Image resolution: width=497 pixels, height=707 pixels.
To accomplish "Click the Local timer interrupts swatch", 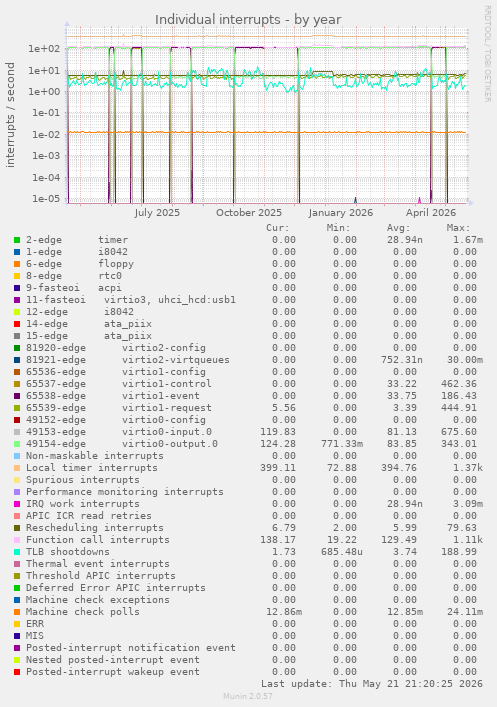I will tap(17, 468).
